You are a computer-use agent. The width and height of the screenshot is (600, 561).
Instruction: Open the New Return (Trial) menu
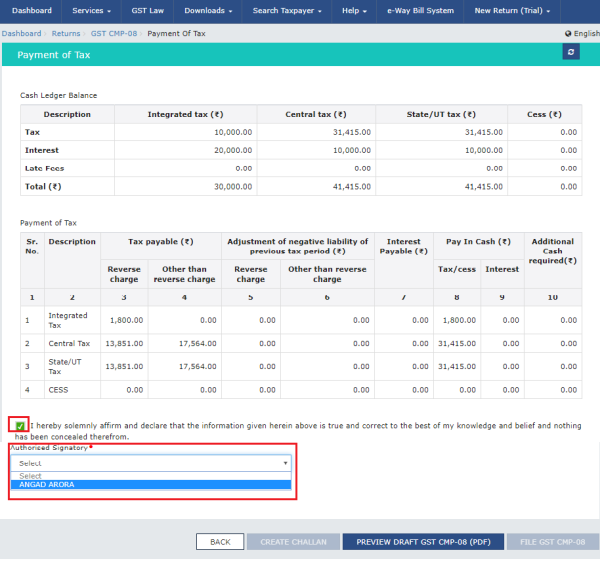510,11
